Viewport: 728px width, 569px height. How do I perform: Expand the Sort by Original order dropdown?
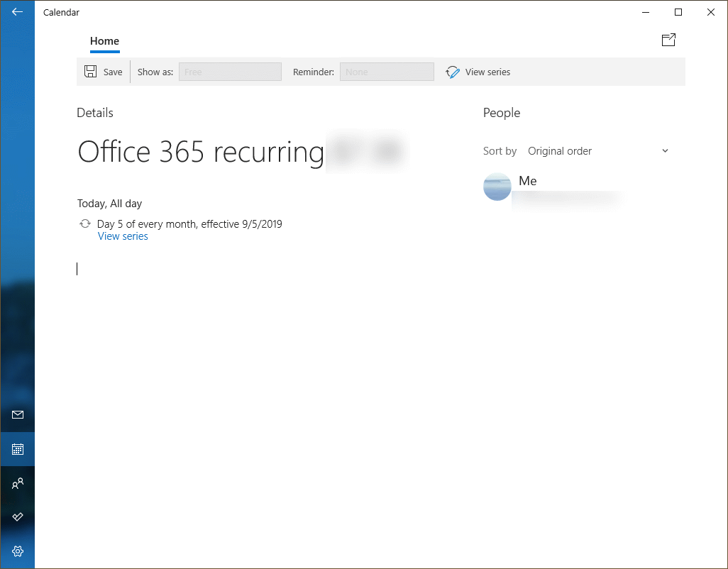597,151
